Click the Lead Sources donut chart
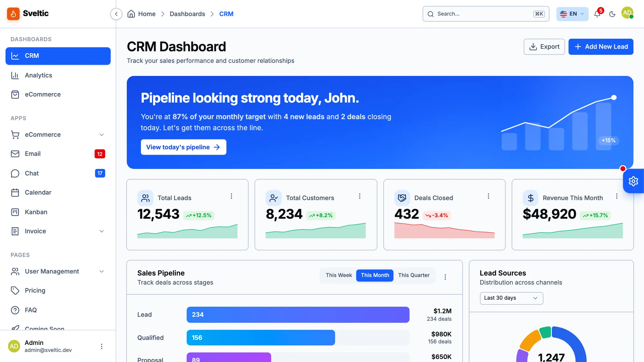 point(551,344)
